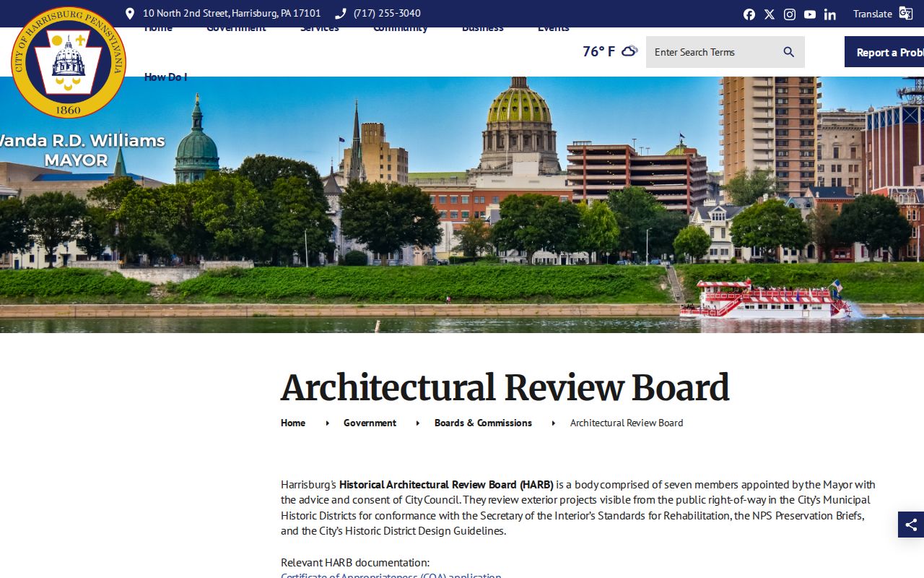Open the Events navigation menu
Viewport: 924px width, 578px height.
(554, 28)
